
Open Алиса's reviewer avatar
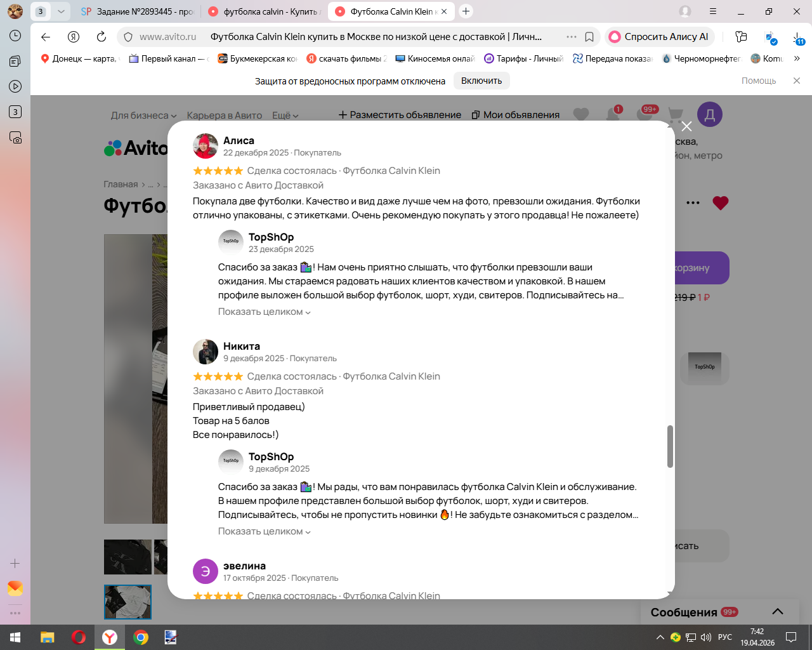206,146
